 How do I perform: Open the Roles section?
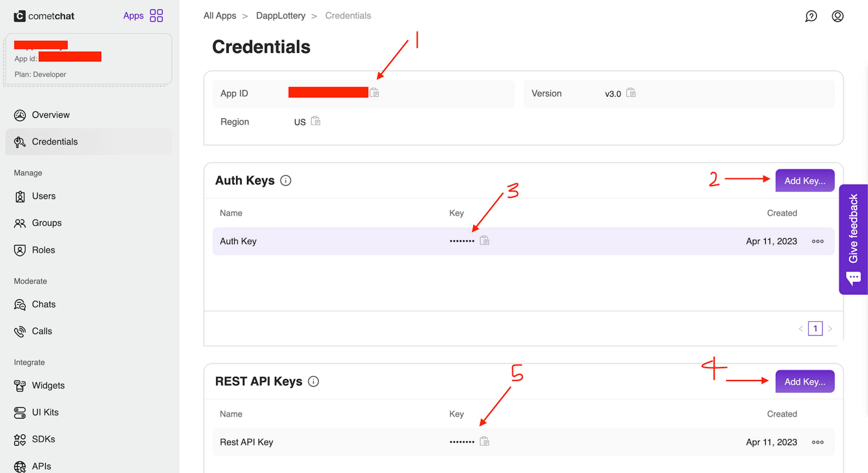(43, 250)
